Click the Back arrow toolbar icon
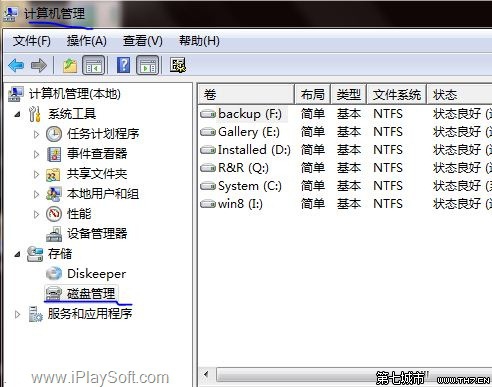Viewport: 492px width, 387px height. click(16, 65)
